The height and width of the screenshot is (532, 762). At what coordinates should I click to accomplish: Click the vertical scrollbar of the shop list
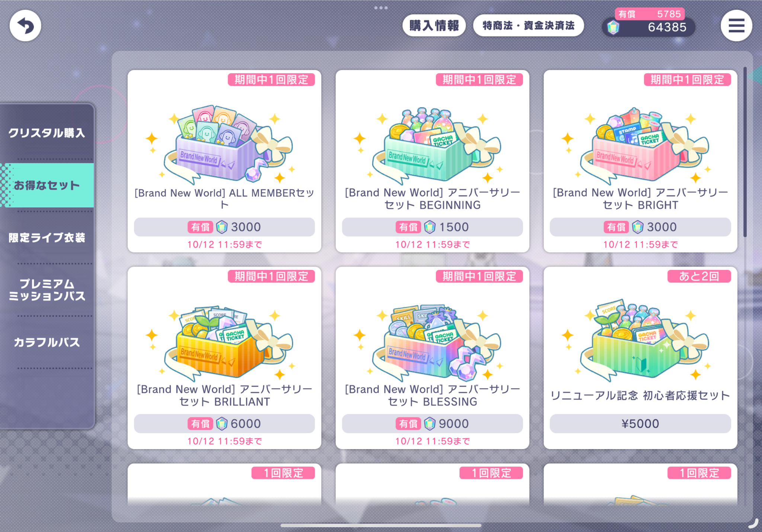coord(745,152)
